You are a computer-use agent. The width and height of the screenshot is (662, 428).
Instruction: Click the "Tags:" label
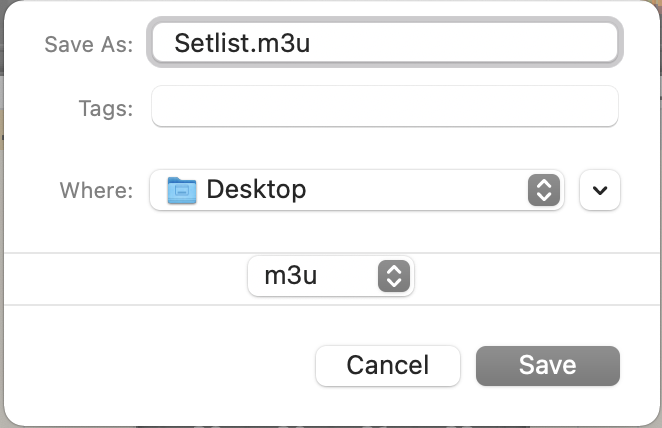click(106, 108)
